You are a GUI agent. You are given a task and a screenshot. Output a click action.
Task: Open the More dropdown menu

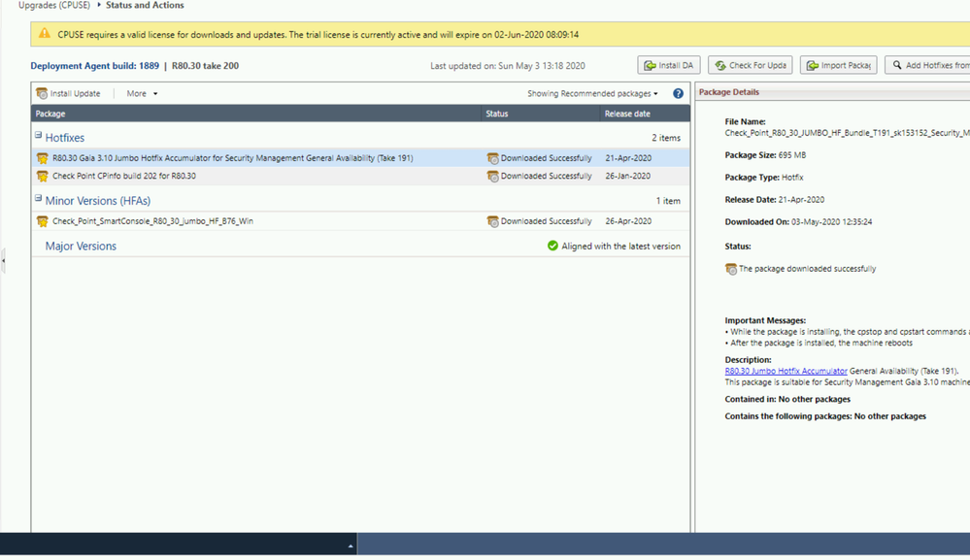(142, 94)
